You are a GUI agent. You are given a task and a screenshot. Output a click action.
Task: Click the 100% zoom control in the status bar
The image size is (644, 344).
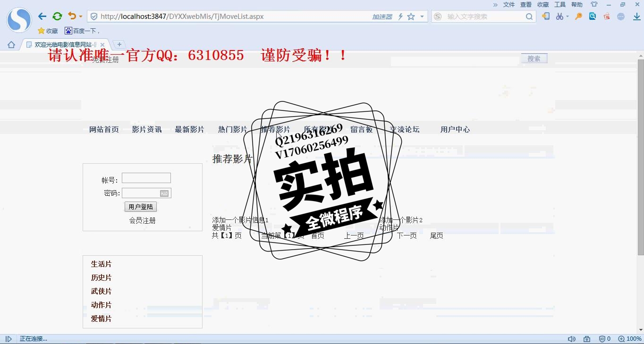[x=630, y=339]
